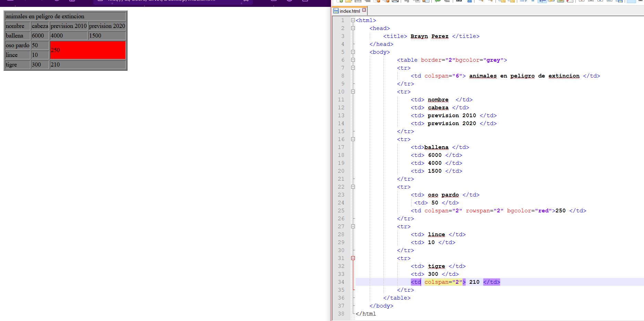This screenshot has height=321, width=644.
Task: Collapse the body fold marker on line 5
Action: coord(353,52)
